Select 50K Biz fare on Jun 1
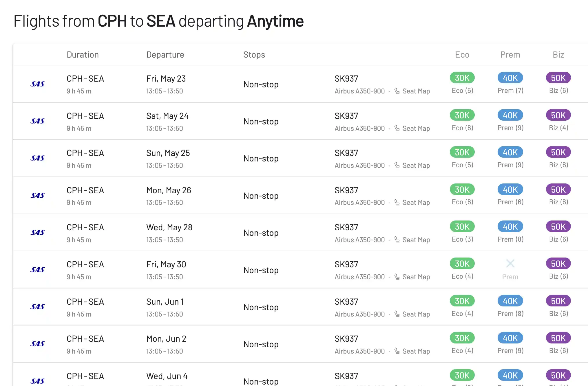Image resolution: width=588 pixels, height=386 pixels. [558, 301]
